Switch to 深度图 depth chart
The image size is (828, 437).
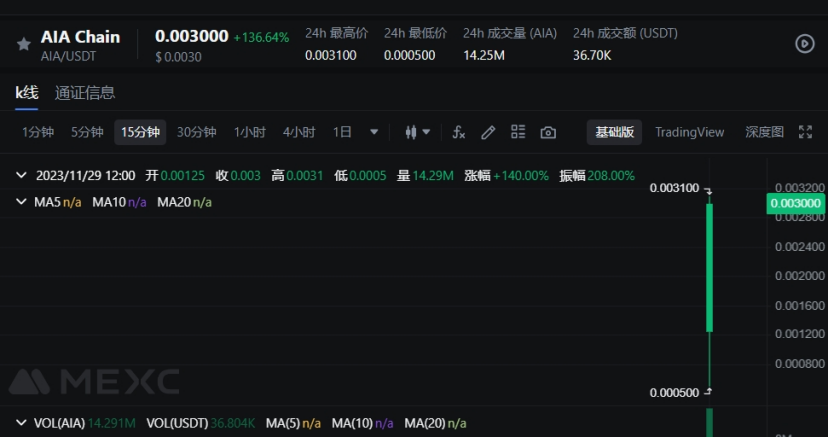pos(765,132)
